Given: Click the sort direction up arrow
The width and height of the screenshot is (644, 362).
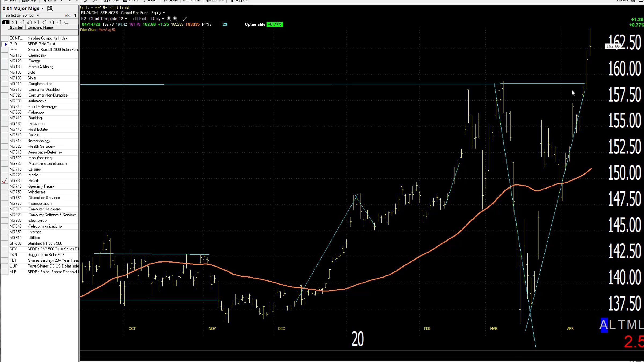Looking at the screenshot, I should [x=75, y=16].
